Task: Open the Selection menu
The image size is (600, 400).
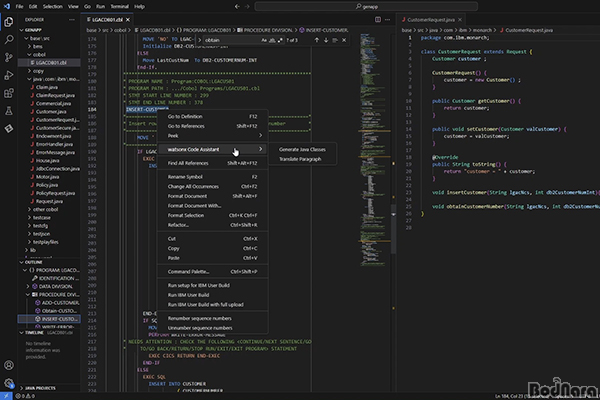Action: [x=52, y=7]
